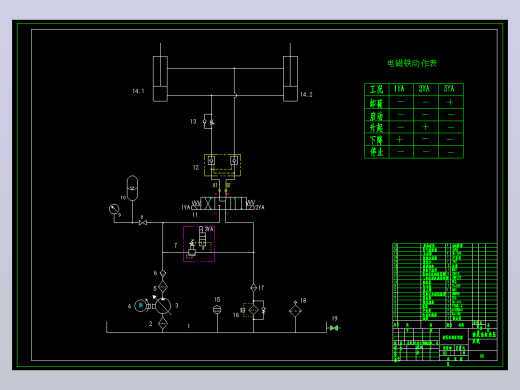
Task: Click the directional control valve 11 body
Action: [x=223, y=203]
